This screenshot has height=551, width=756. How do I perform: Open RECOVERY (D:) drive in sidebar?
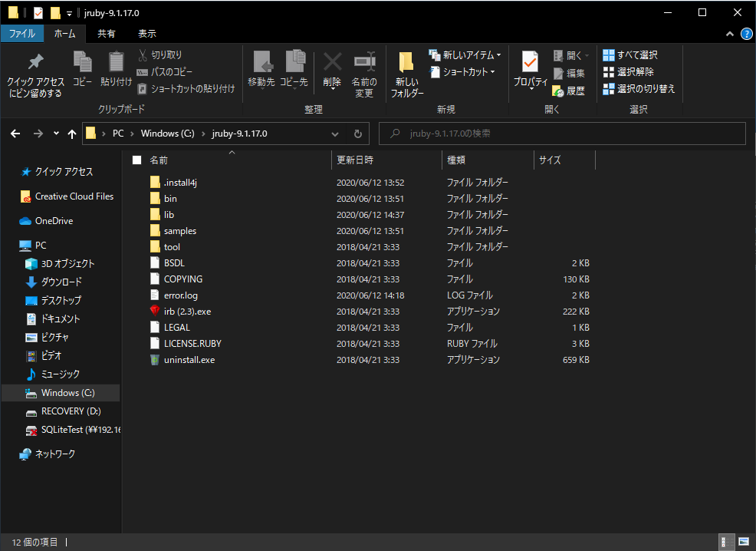(63, 411)
